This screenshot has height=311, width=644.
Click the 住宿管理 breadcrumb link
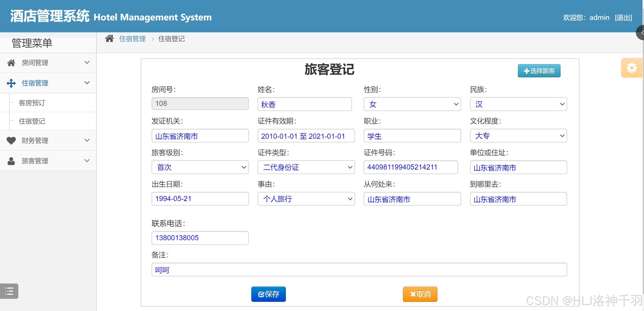click(133, 39)
